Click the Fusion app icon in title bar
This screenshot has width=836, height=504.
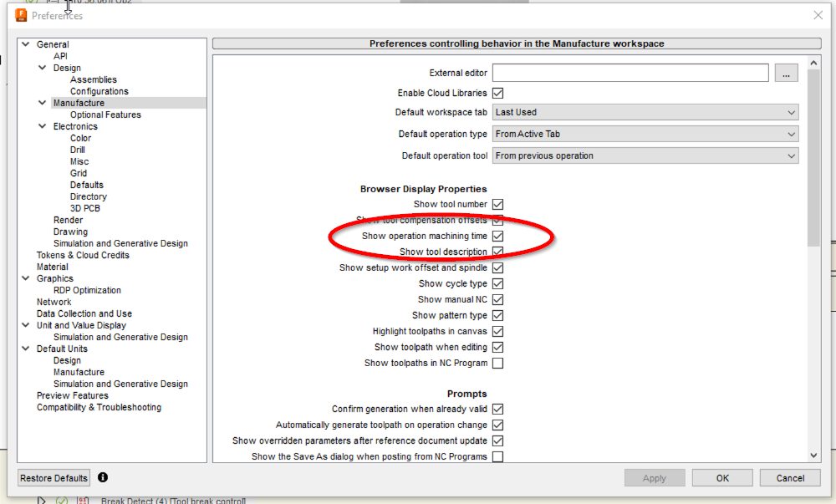point(21,15)
